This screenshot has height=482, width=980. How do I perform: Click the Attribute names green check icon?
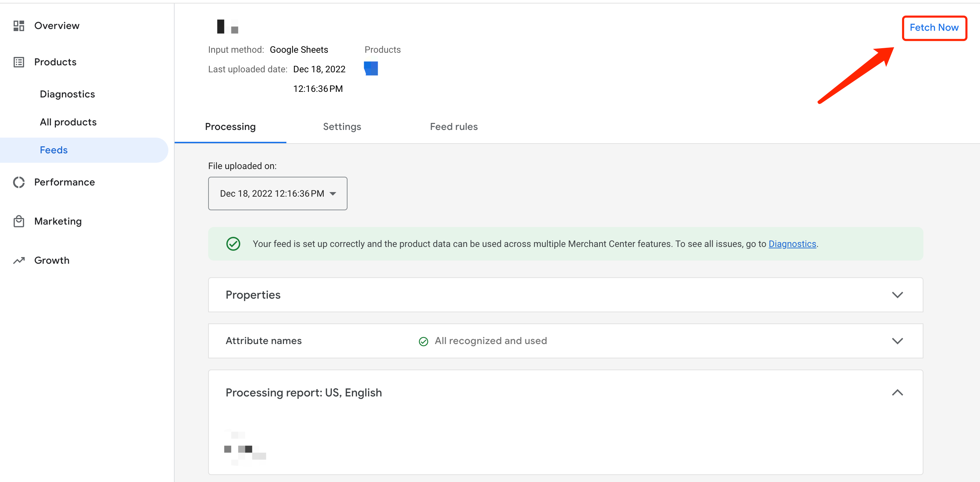(423, 341)
